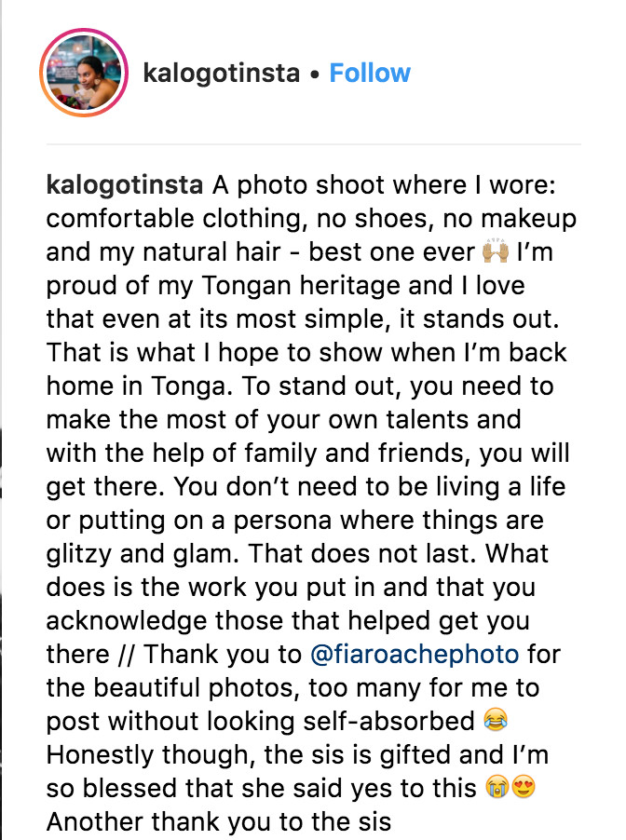The width and height of the screenshot is (626, 840).
Task: Click the heart-eyes emoji in the caption
Action: tap(524, 788)
